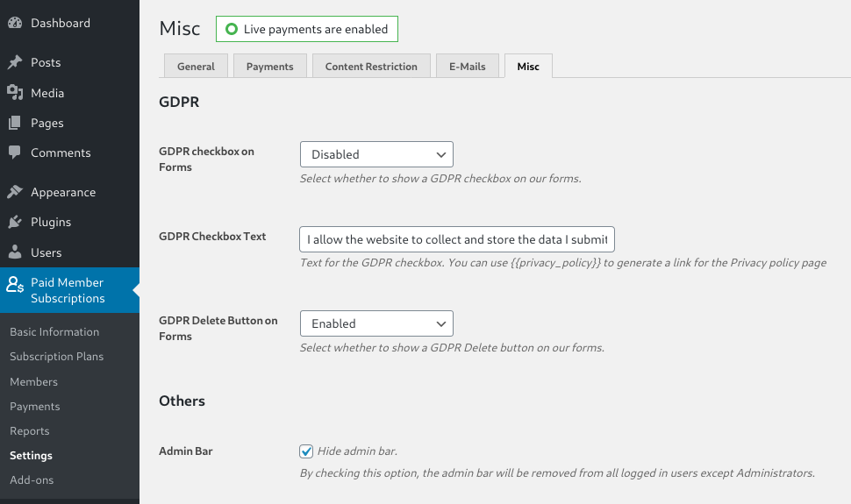Open the Content Restriction tab
851x504 pixels.
point(371,67)
